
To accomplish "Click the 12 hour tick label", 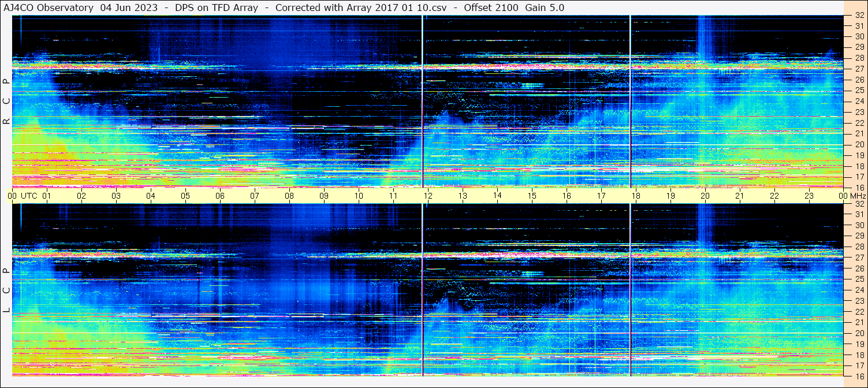I will [x=428, y=196].
